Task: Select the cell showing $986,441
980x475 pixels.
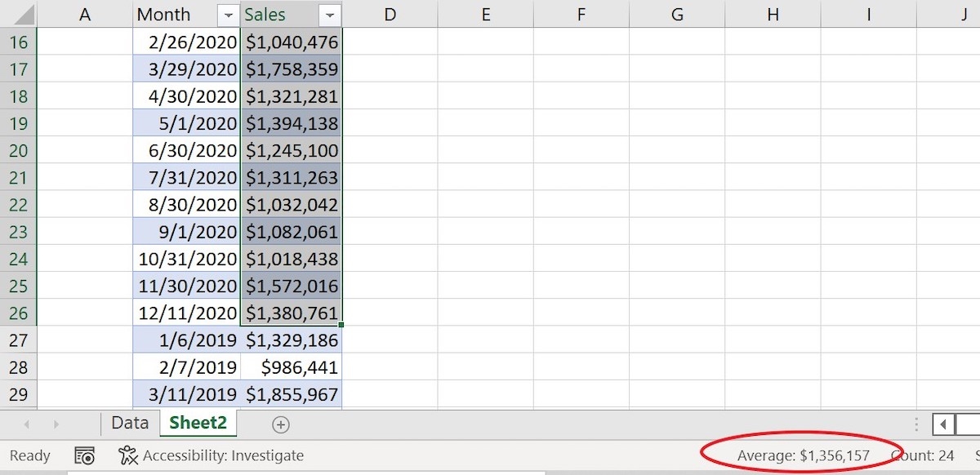Action: (x=292, y=366)
